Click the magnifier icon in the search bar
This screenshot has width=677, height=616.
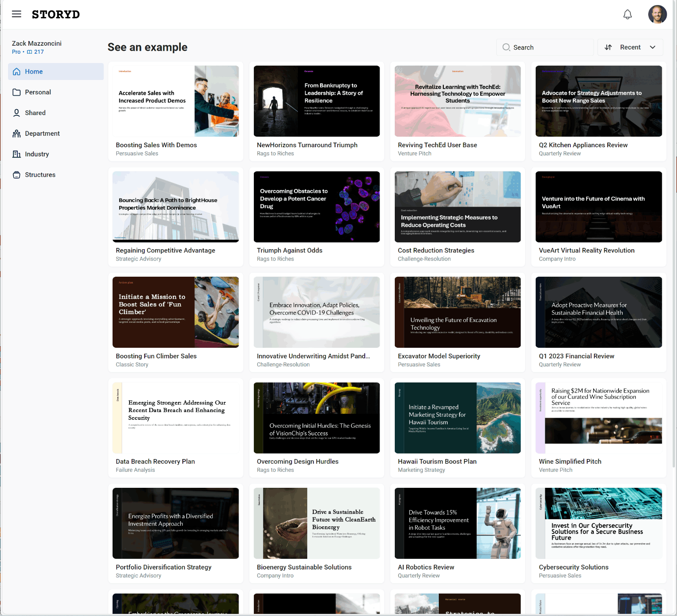[x=506, y=47]
